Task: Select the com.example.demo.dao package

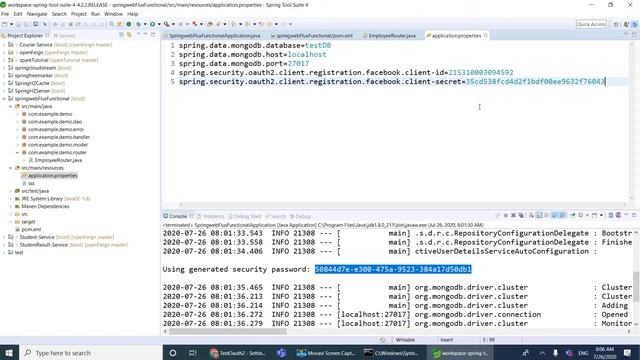Action: (x=55, y=122)
